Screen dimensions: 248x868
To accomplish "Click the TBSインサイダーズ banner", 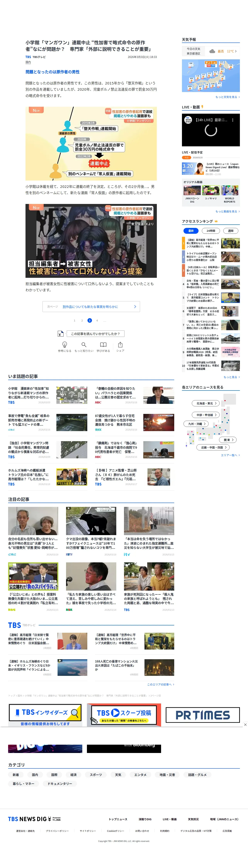I will tap(45, 715).
